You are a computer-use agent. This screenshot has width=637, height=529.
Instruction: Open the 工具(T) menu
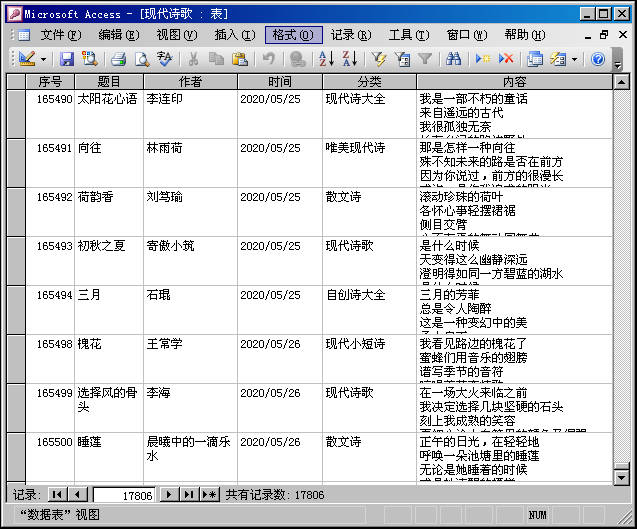pyautogui.click(x=409, y=35)
